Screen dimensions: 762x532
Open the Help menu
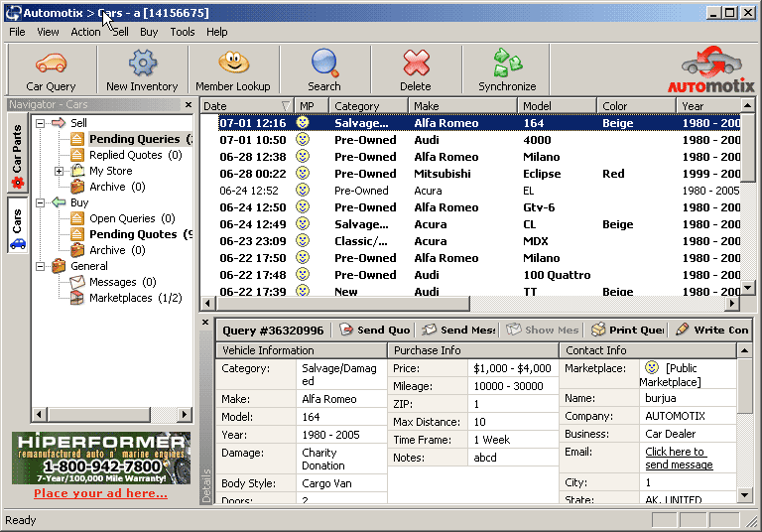[x=216, y=32]
